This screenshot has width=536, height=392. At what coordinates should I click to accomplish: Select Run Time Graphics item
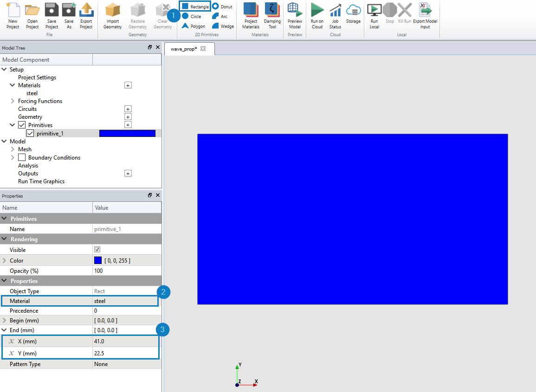(x=41, y=181)
